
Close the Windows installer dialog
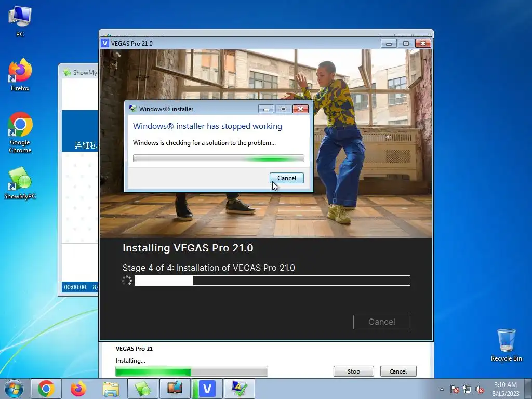pyautogui.click(x=300, y=109)
